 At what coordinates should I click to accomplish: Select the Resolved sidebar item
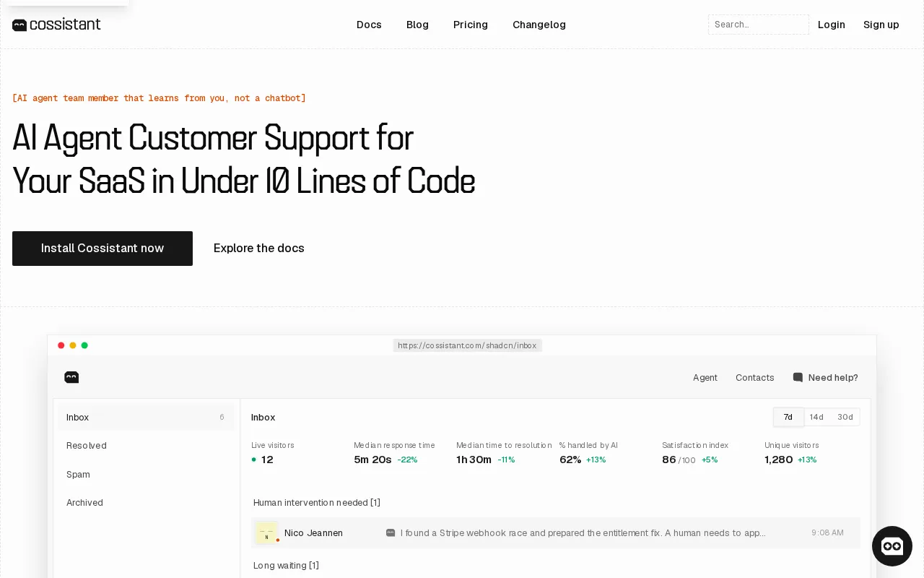(x=146, y=446)
